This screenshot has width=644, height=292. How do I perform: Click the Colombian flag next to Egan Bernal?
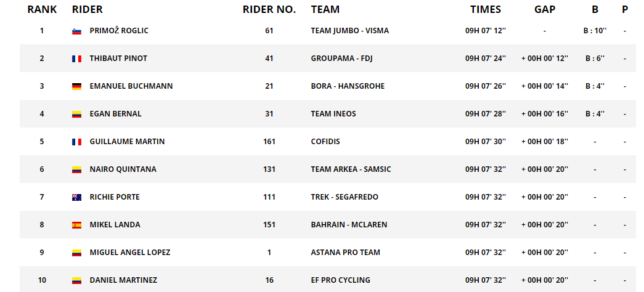[76, 114]
